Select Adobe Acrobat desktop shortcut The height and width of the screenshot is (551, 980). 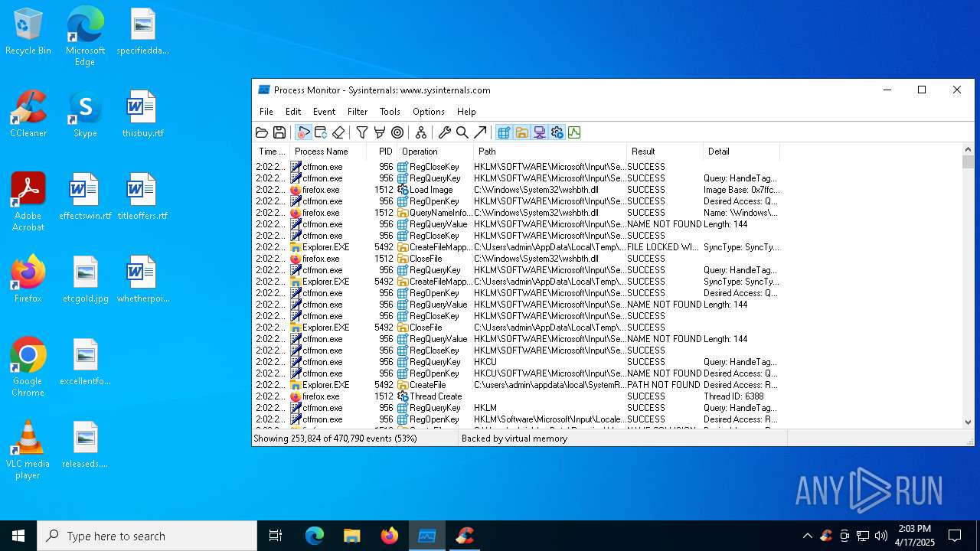28,201
